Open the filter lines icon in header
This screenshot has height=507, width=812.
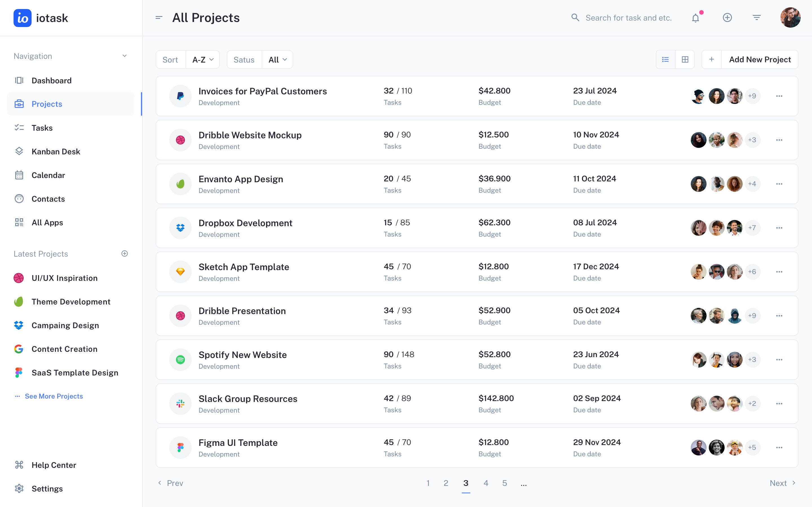click(x=756, y=17)
